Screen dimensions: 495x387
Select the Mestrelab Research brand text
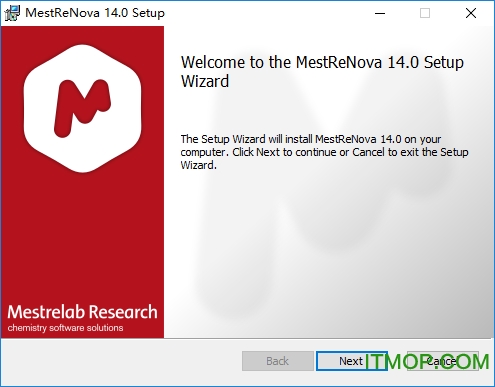pyautogui.click(x=82, y=312)
